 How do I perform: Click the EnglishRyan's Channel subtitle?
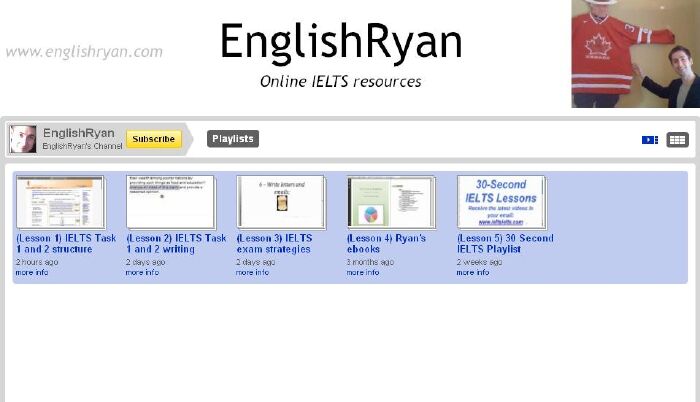[x=82, y=147]
